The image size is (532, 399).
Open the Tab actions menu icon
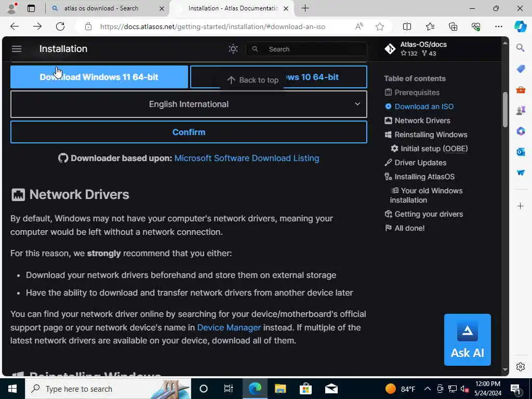coord(31,8)
